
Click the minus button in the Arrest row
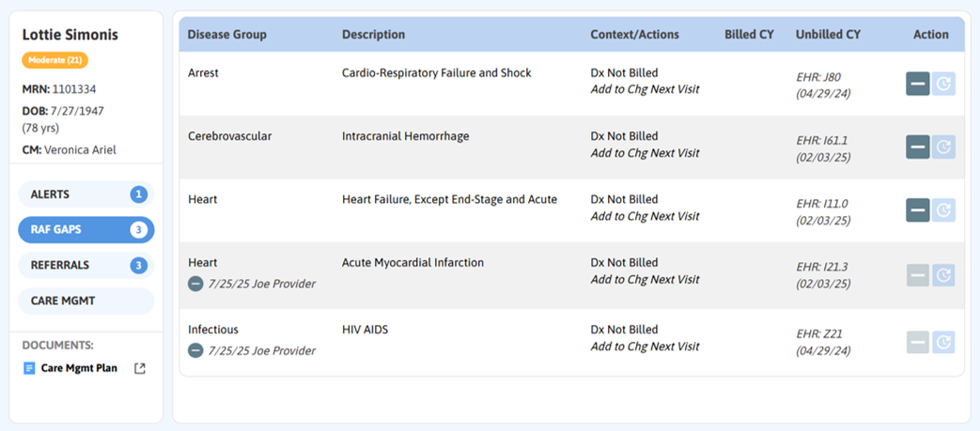coord(917,84)
